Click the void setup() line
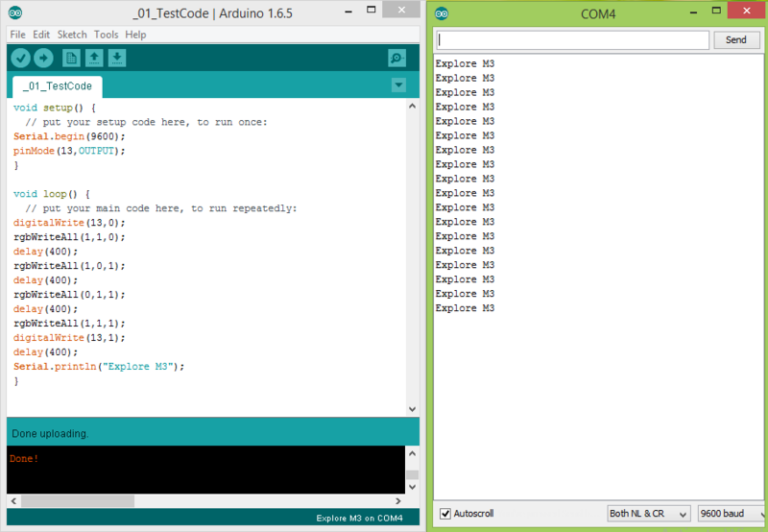This screenshot has width=768, height=532. point(55,108)
